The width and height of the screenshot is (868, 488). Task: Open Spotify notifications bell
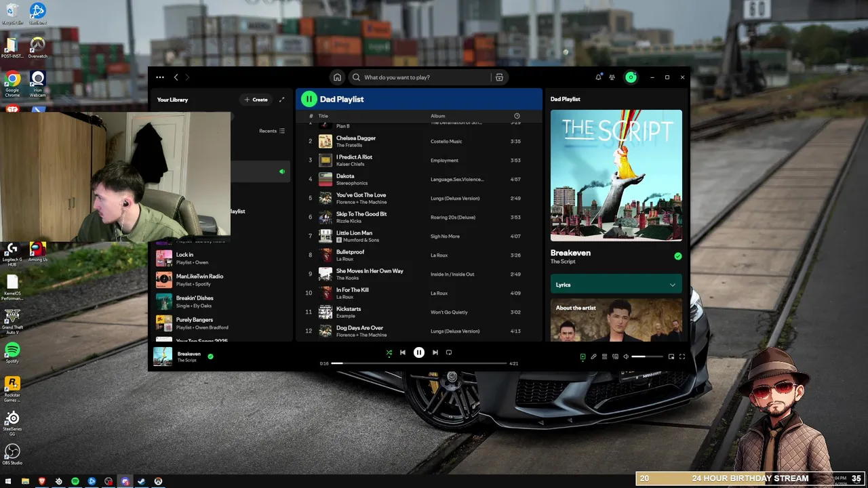coord(598,77)
